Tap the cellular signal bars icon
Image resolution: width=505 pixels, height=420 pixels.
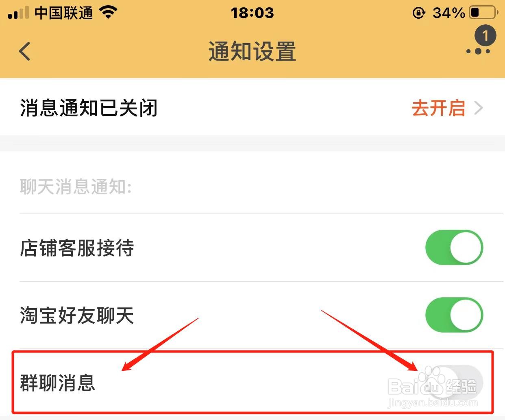pos(18,13)
